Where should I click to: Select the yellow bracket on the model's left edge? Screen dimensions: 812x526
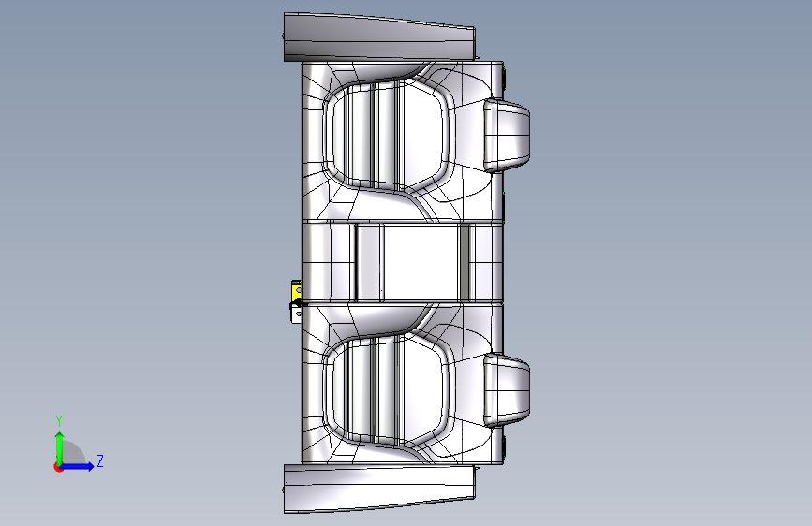(x=296, y=290)
